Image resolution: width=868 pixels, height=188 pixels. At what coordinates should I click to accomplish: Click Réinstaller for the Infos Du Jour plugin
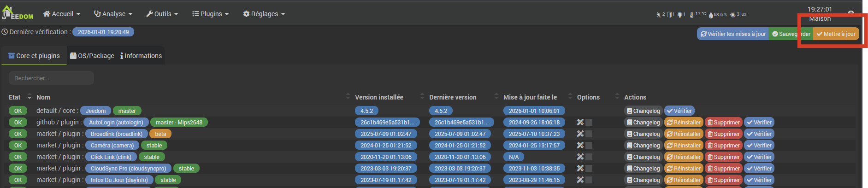point(684,180)
